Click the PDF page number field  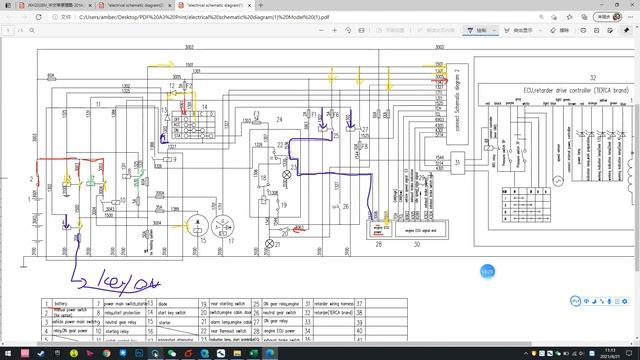8,30
